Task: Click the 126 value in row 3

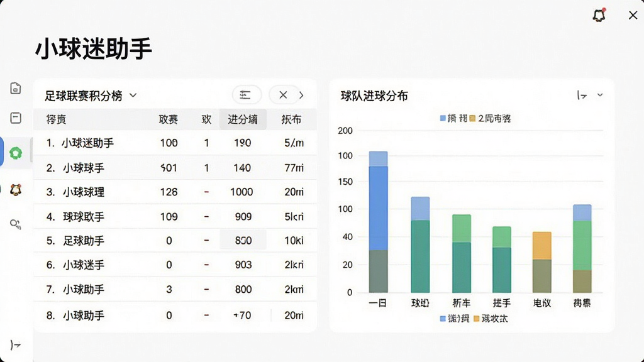Action: click(x=169, y=192)
